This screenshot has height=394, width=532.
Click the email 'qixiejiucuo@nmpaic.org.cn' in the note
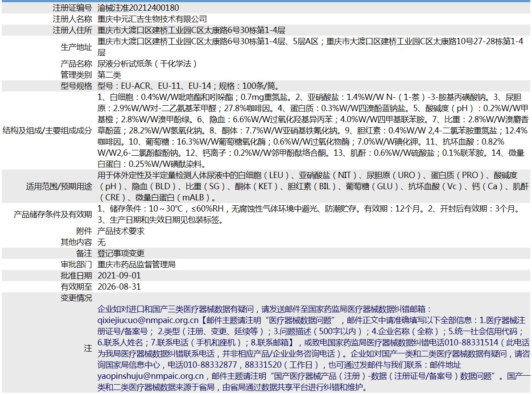tap(148, 320)
